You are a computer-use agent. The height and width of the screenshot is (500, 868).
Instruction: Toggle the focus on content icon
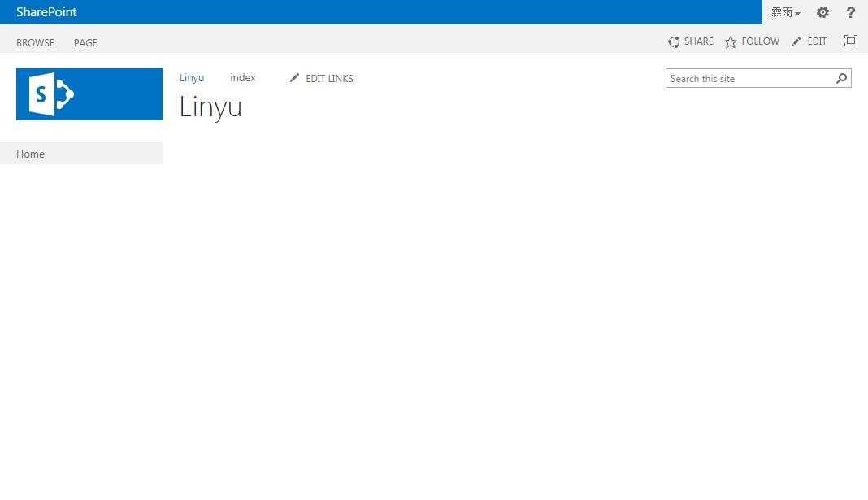point(850,41)
